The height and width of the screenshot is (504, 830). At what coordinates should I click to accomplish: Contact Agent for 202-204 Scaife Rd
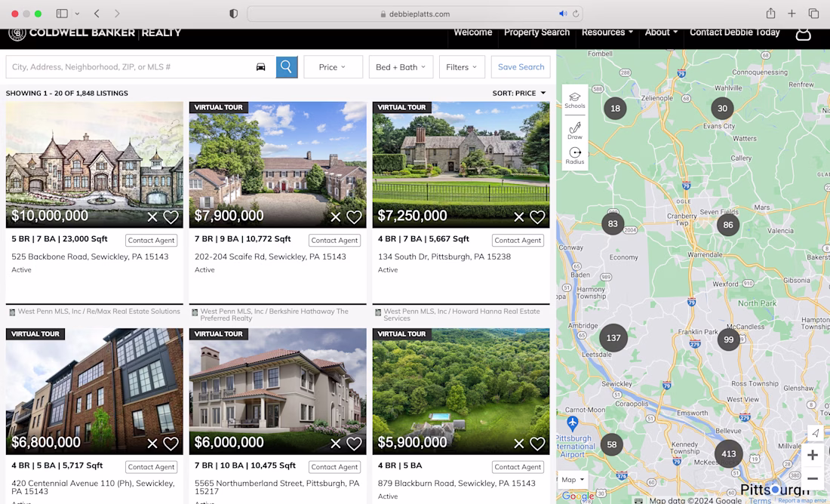[334, 241]
